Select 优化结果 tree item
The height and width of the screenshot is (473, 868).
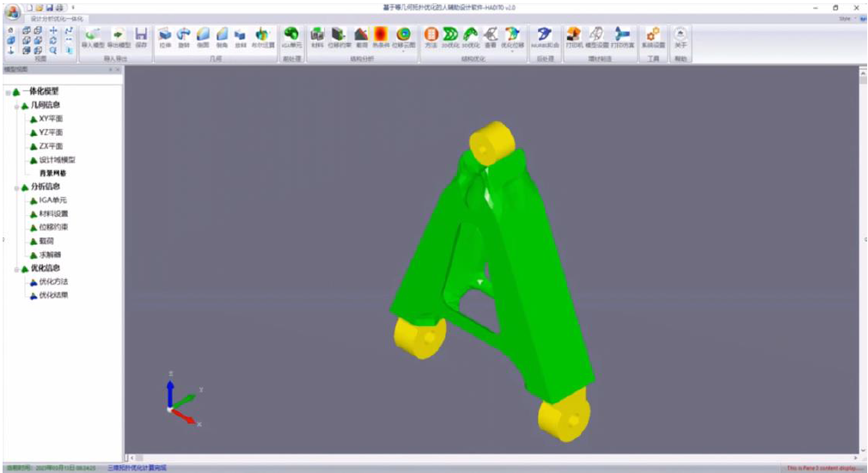[x=53, y=295]
